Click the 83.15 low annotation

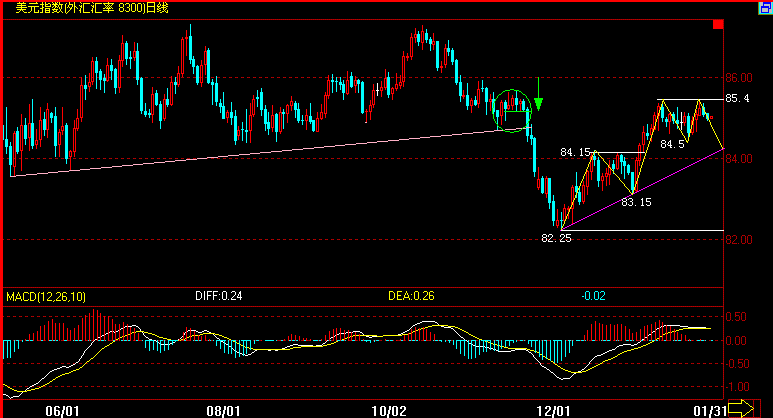click(x=636, y=202)
